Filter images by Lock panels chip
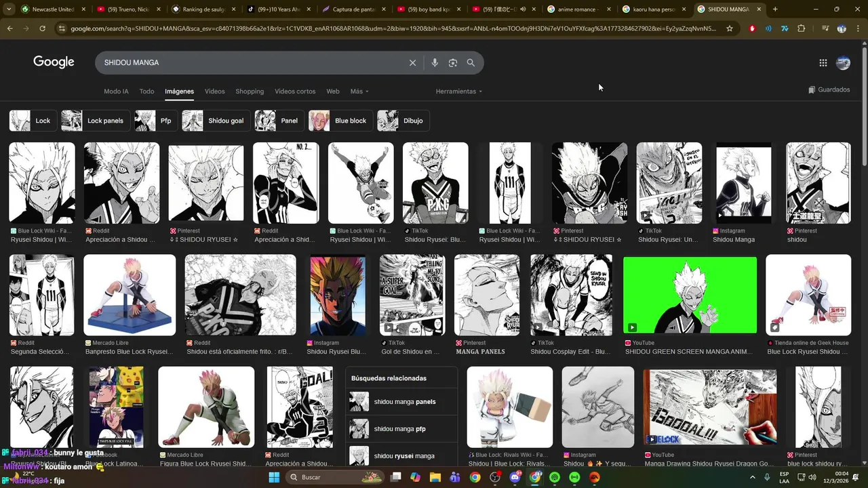 click(x=94, y=121)
